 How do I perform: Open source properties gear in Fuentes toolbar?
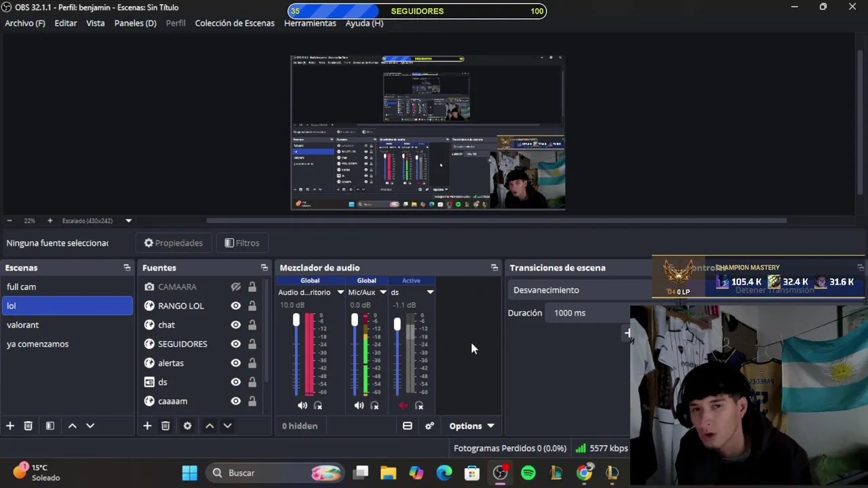tap(187, 426)
